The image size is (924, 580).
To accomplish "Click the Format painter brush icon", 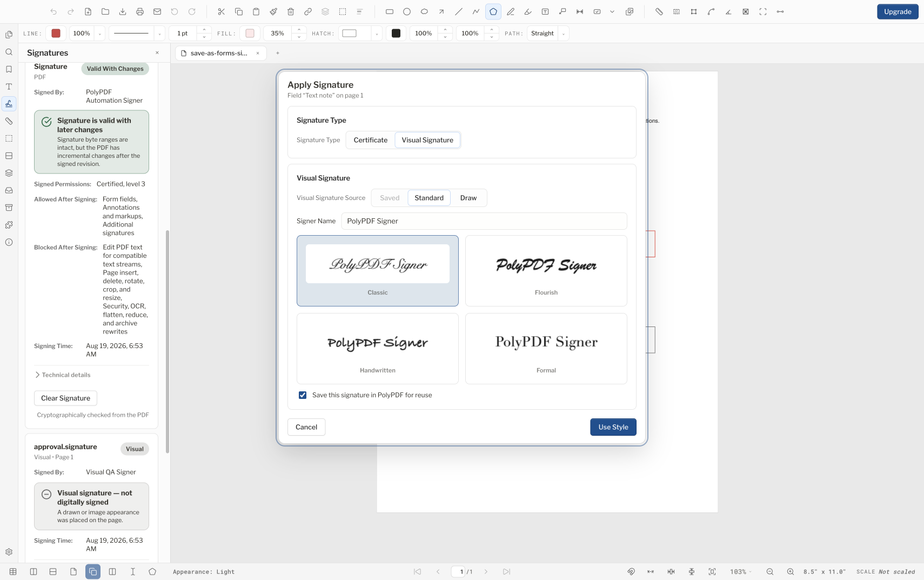I will [x=273, y=11].
